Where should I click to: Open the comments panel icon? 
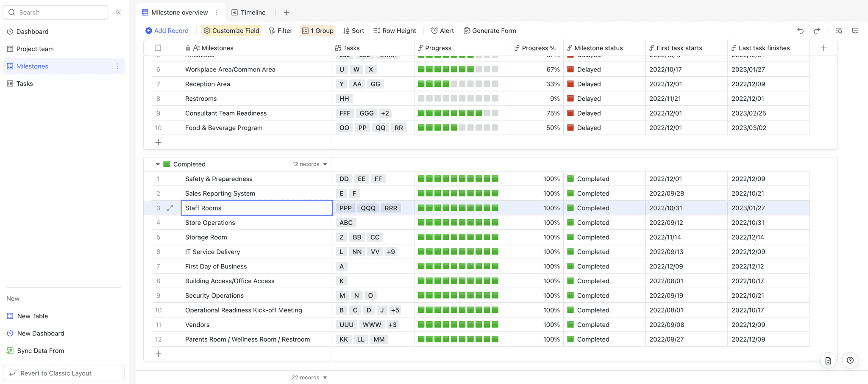pos(855,30)
